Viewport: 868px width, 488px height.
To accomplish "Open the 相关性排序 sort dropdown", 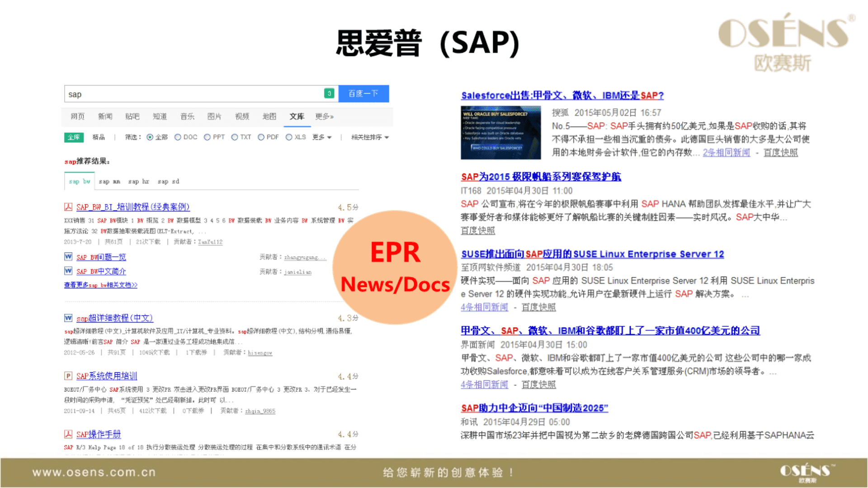I will click(x=370, y=137).
